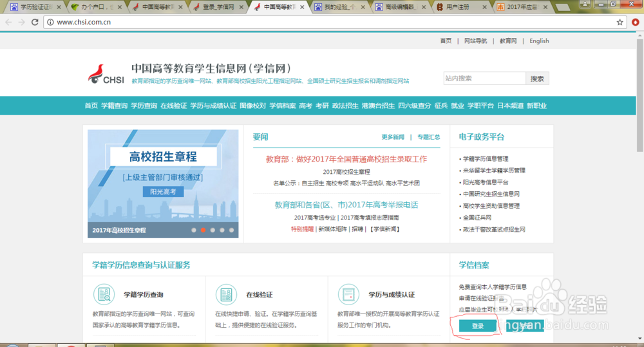This screenshot has height=347, width=644.
Task: Open 征兵 in the navigation bar
Action: (x=441, y=106)
